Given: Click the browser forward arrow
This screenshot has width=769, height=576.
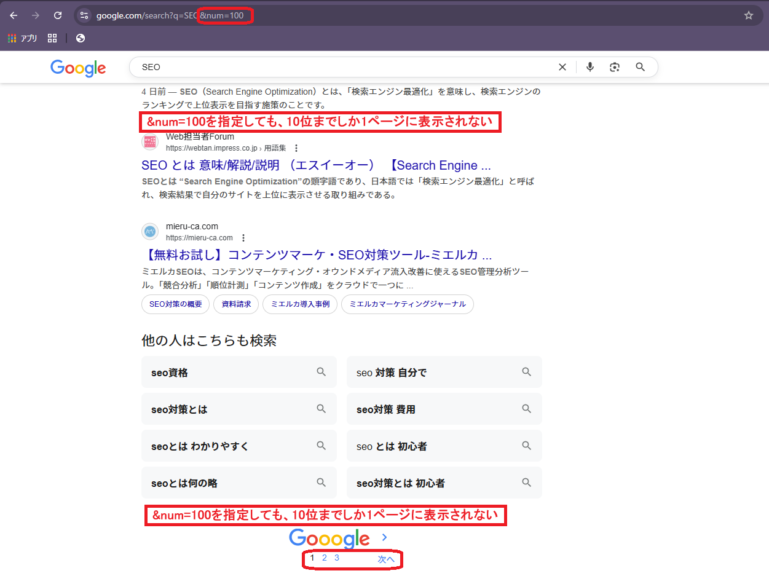Looking at the screenshot, I should click(x=35, y=16).
